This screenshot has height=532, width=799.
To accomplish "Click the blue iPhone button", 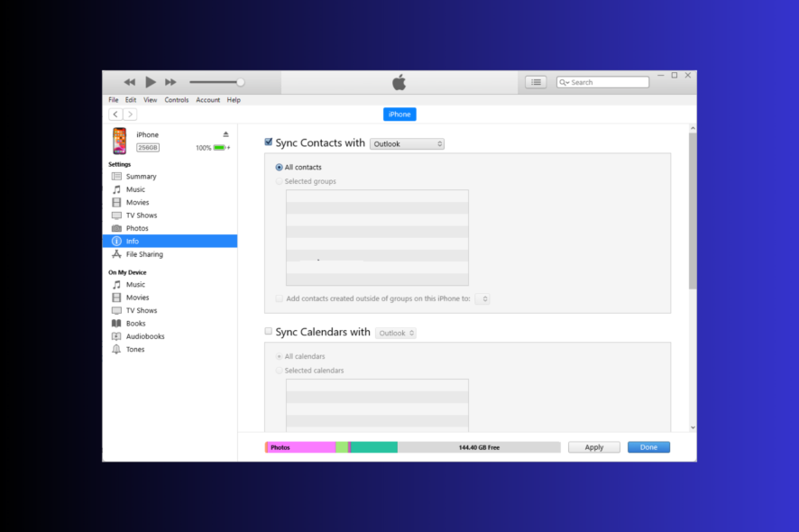I will [x=399, y=115].
